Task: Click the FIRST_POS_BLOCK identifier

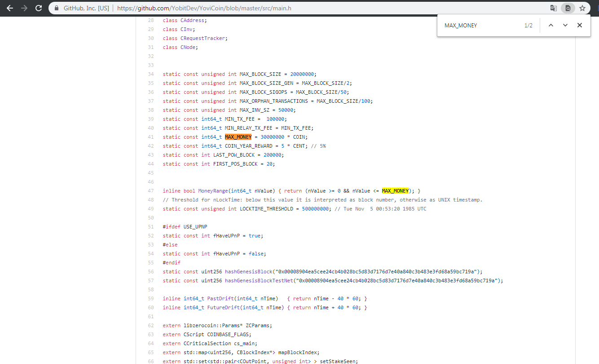Action: click(235, 164)
